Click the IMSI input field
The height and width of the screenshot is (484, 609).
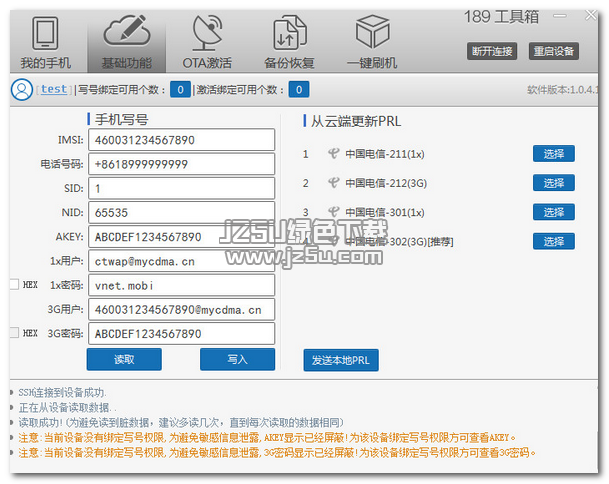[x=181, y=140]
